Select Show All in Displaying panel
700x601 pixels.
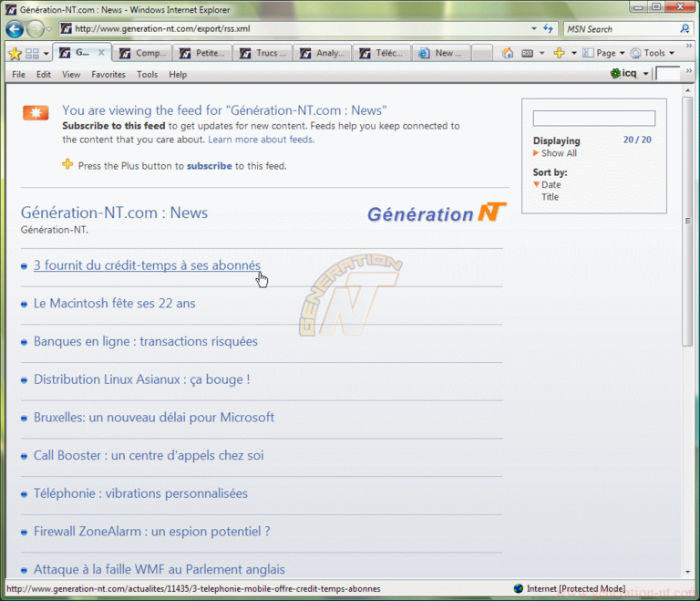click(x=559, y=153)
